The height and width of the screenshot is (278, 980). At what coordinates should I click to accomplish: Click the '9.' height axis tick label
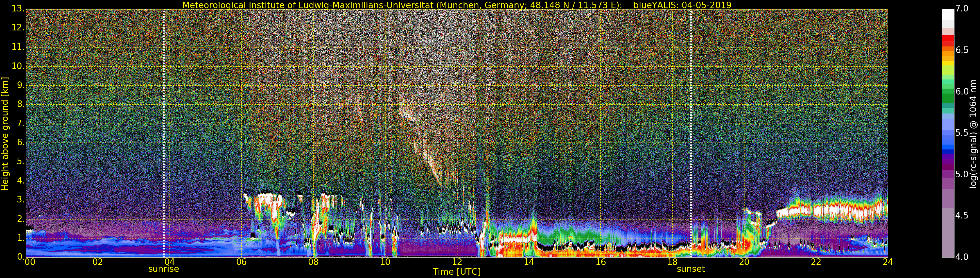pos(21,85)
